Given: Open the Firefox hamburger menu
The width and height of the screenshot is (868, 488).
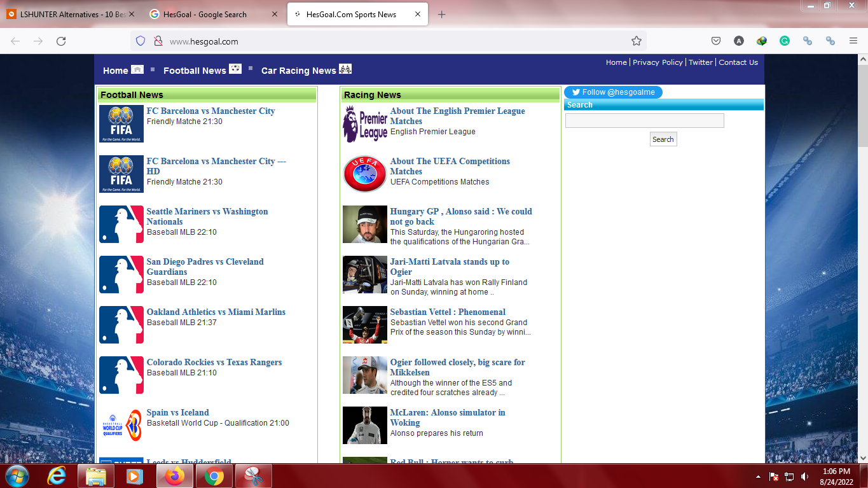Looking at the screenshot, I should [853, 41].
